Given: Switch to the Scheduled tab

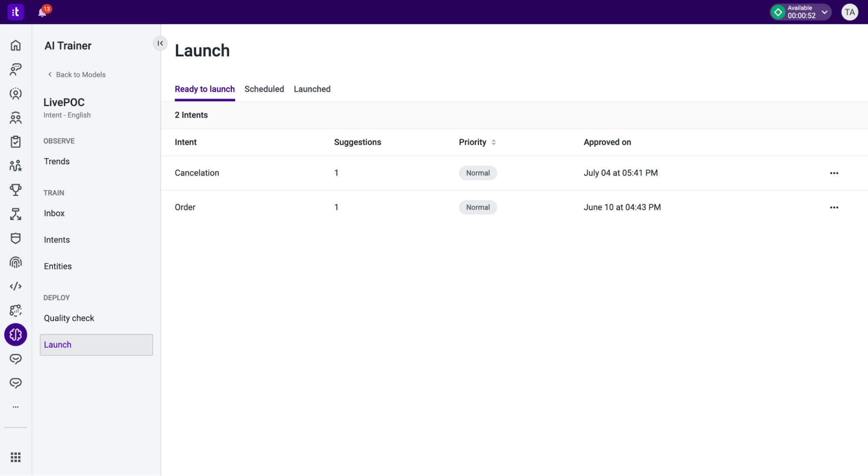Looking at the screenshot, I should tap(264, 89).
